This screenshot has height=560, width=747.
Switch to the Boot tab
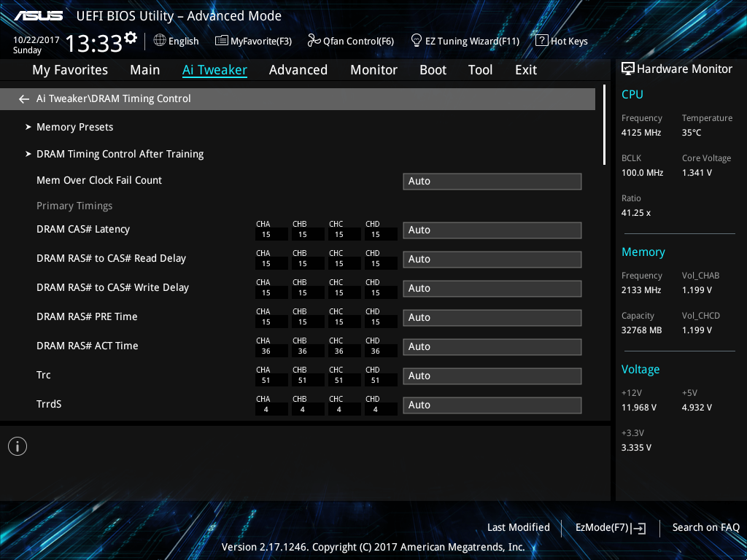click(433, 70)
